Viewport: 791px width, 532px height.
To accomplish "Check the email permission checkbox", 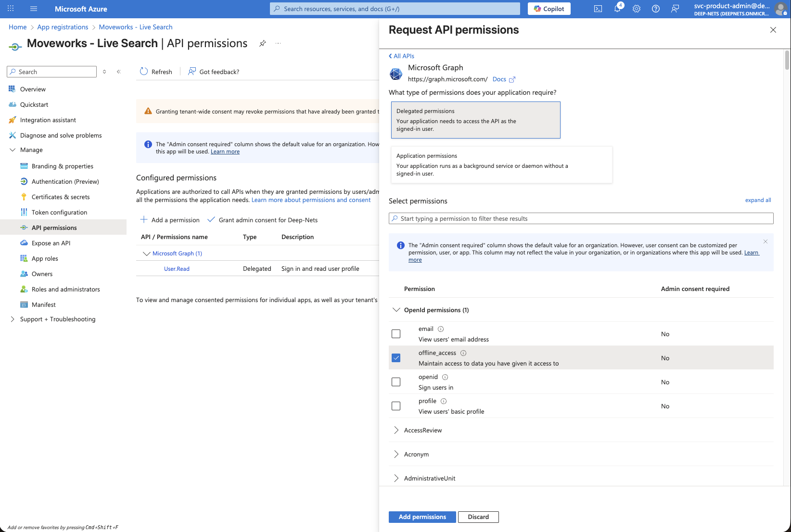I will pos(396,334).
